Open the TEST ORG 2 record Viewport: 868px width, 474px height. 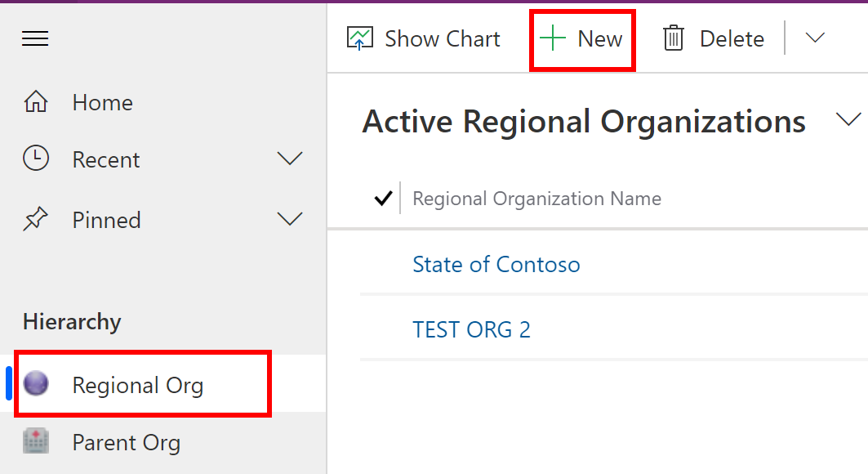[x=472, y=329]
